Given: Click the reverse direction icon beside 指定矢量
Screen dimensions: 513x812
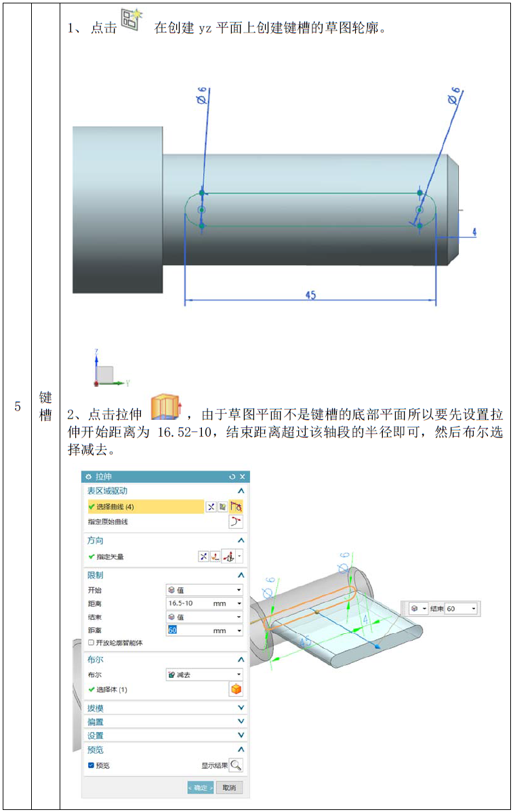Looking at the screenshot, I should [x=204, y=557].
